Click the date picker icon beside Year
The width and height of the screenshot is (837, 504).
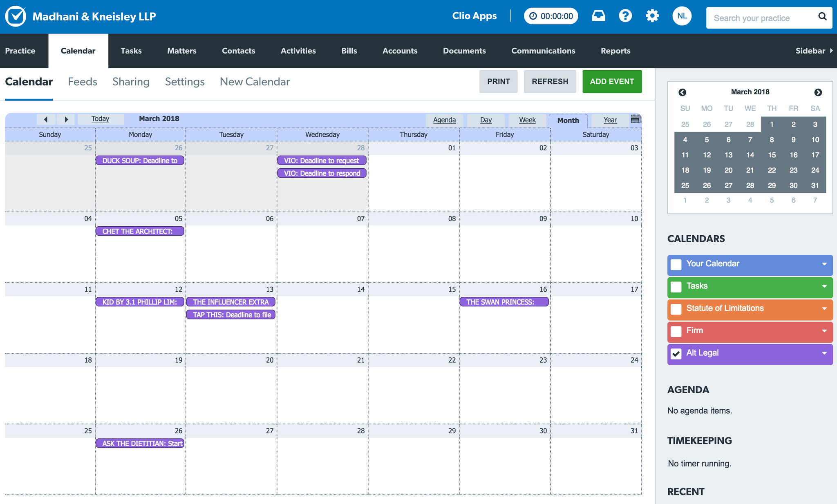(x=636, y=119)
